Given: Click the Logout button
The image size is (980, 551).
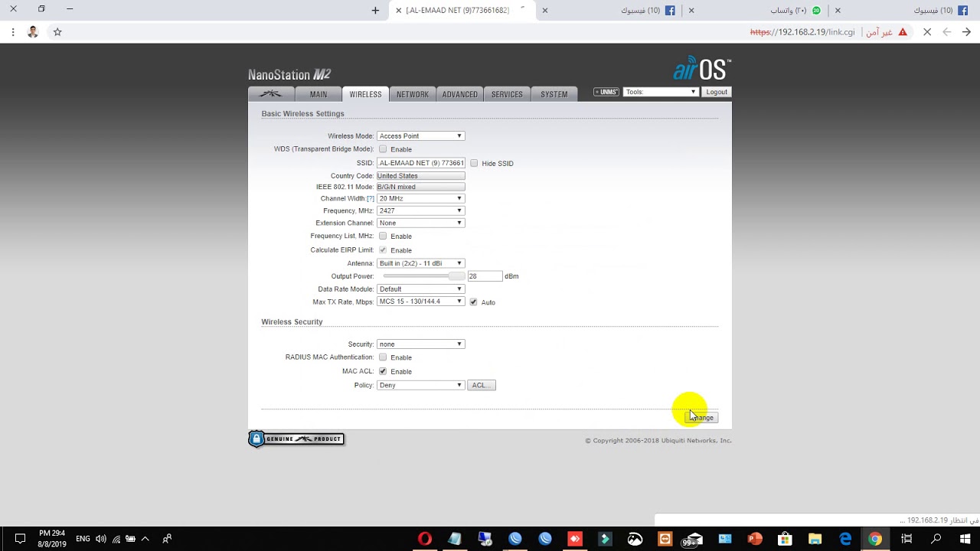Looking at the screenshot, I should (x=717, y=92).
